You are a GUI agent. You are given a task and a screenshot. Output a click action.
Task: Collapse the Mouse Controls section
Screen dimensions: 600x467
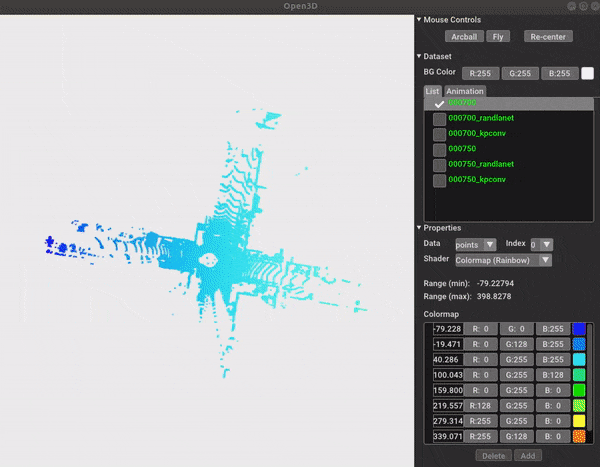(419, 19)
